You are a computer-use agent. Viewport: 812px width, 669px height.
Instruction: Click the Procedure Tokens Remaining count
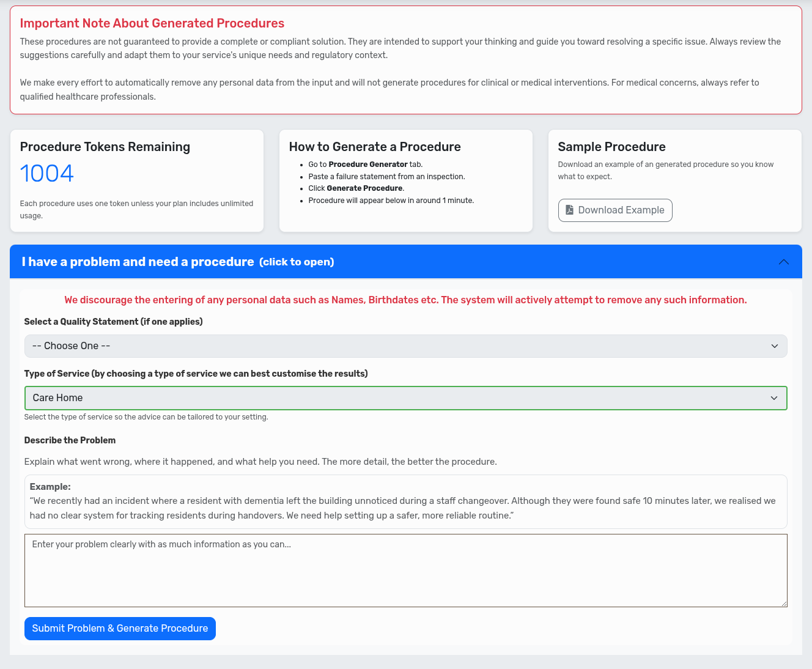pos(47,173)
